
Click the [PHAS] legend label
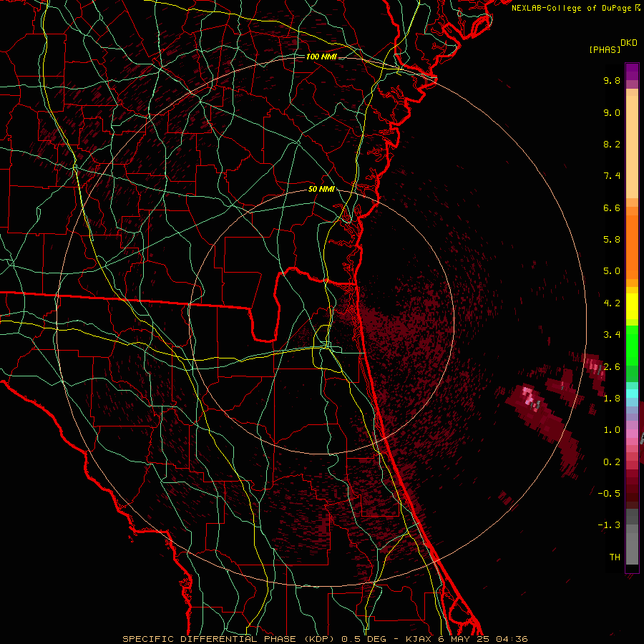click(x=605, y=49)
